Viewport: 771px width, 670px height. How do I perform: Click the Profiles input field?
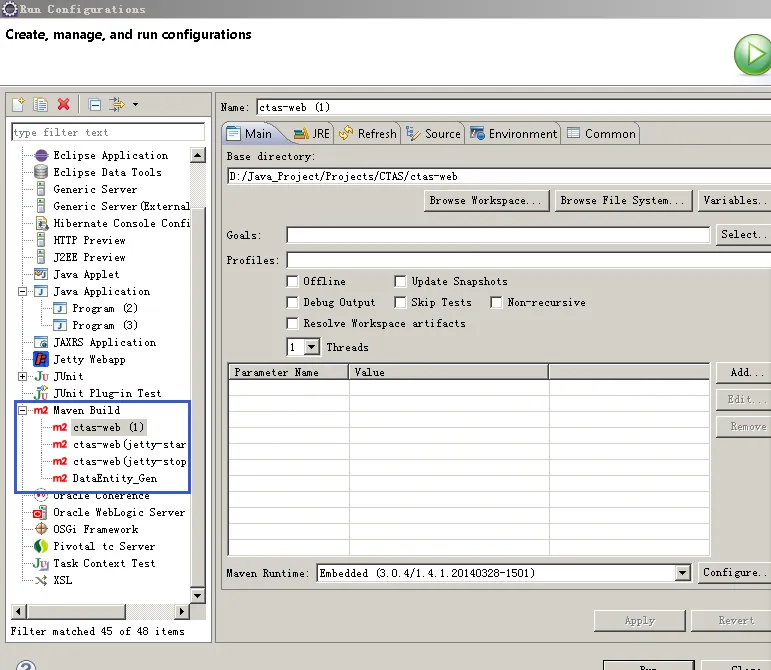click(529, 260)
